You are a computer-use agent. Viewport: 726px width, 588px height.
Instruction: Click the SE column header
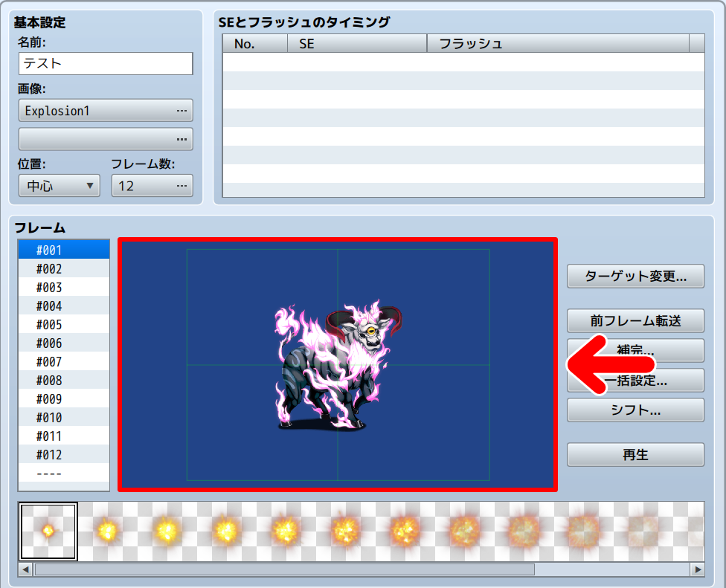coord(357,44)
